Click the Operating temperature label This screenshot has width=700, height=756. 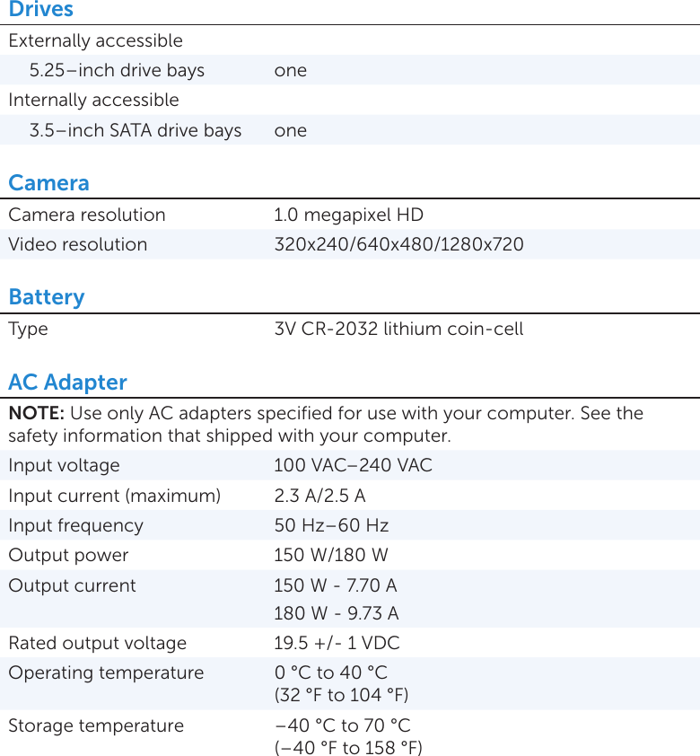(106, 672)
